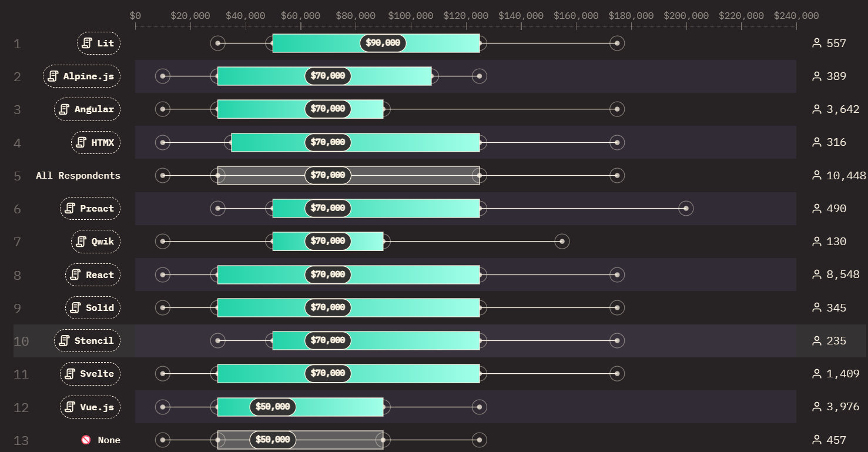Viewport: 868px width, 452px height.
Task: Click the Svelte library tag
Action: coord(90,374)
